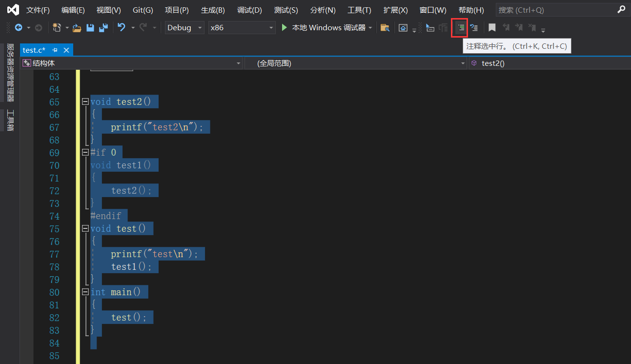Click the navigate backward arrow icon
This screenshot has width=631, height=364.
pyautogui.click(x=19, y=28)
